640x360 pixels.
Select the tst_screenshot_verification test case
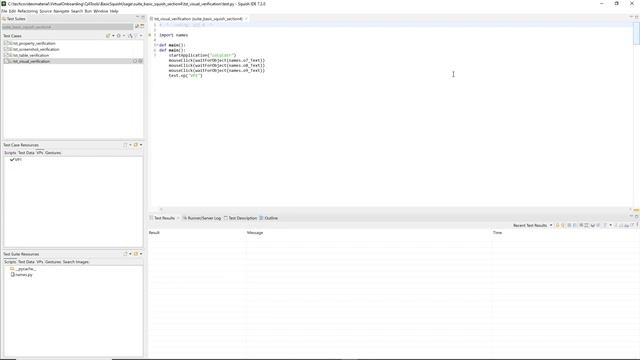point(36,49)
